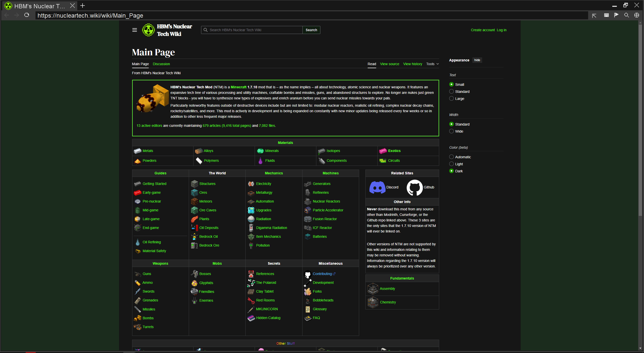
Task: Select Standard text size radio
Action: pos(451,92)
